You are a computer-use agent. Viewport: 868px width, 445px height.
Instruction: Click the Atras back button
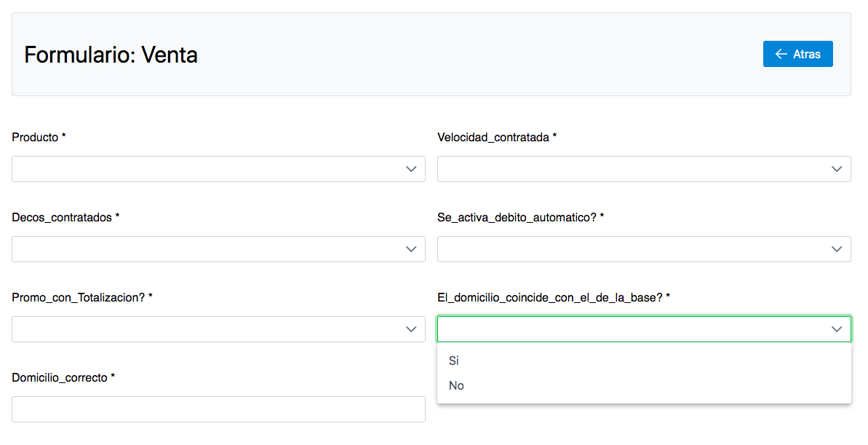tap(797, 54)
